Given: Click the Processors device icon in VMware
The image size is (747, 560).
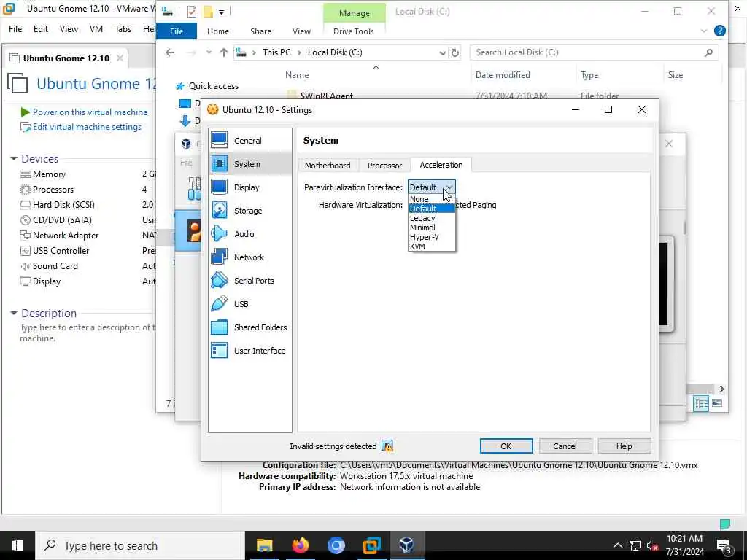Looking at the screenshot, I should [x=26, y=190].
